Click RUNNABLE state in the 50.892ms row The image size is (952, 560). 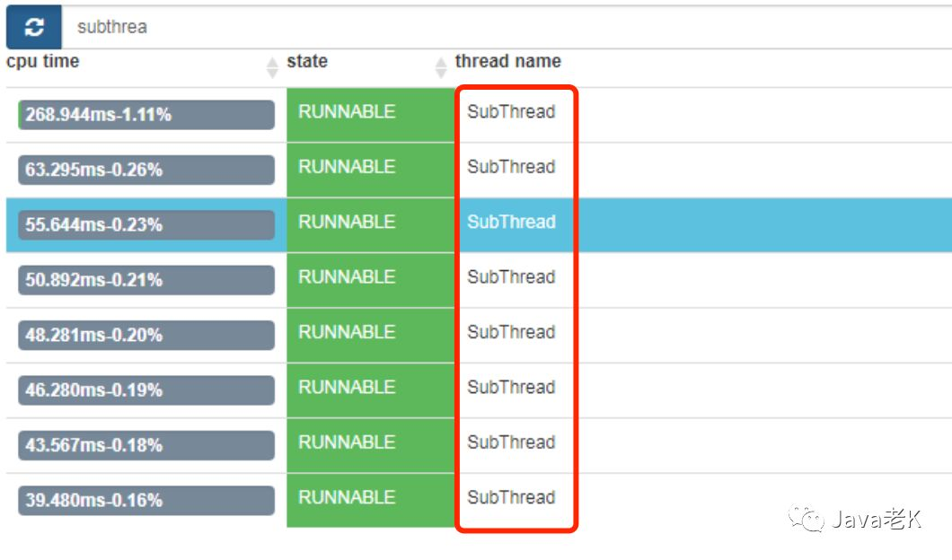point(370,280)
